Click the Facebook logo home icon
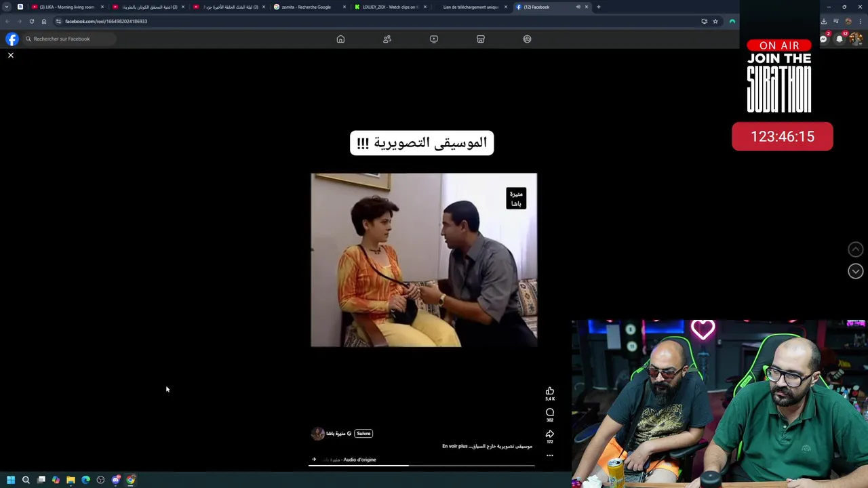 coord(12,39)
